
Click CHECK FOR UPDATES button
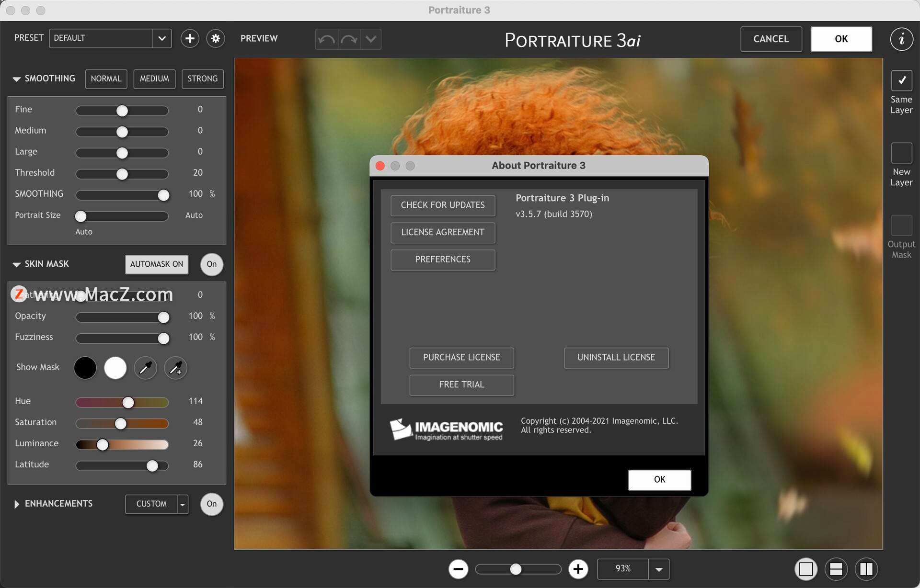[x=443, y=205]
